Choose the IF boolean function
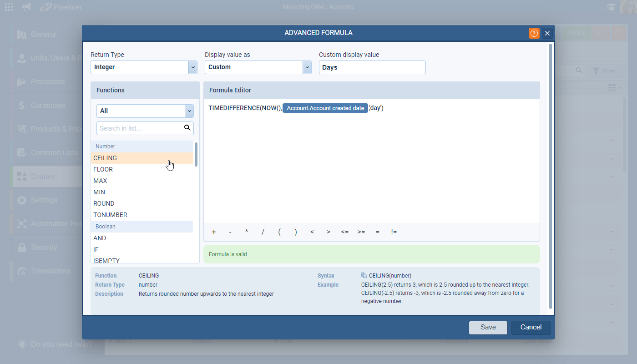This screenshot has height=364, width=637. pos(96,249)
